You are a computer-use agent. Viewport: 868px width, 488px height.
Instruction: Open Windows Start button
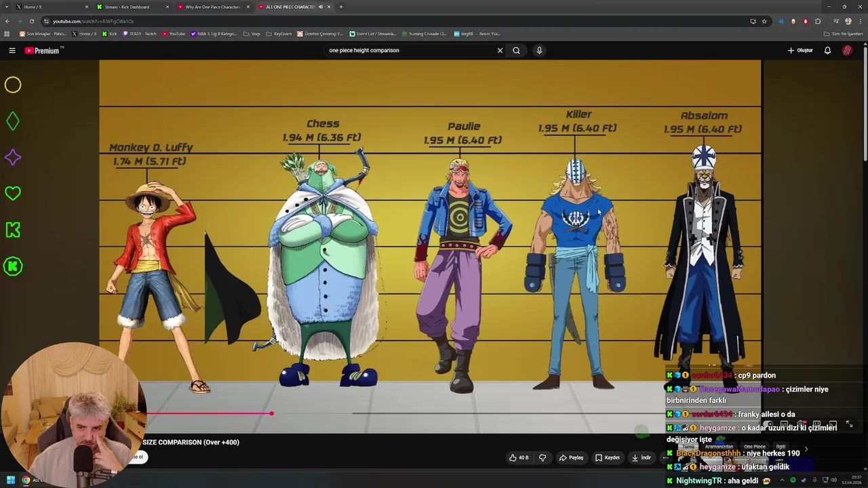click(x=11, y=480)
